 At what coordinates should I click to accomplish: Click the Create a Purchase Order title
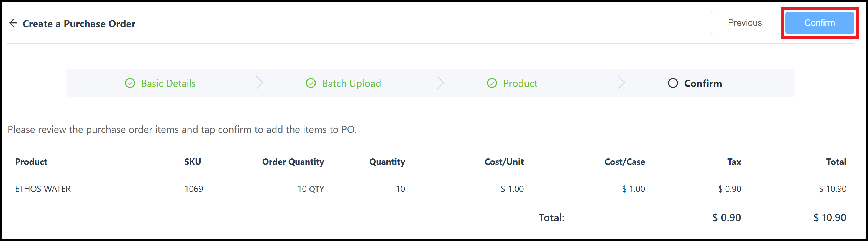[79, 24]
